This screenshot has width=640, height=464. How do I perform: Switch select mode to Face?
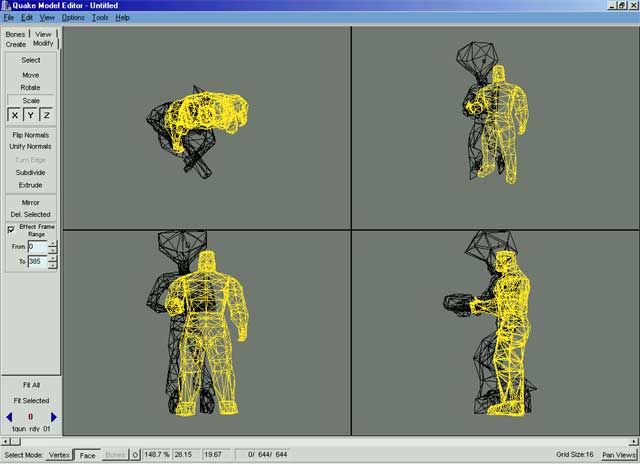click(x=88, y=455)
